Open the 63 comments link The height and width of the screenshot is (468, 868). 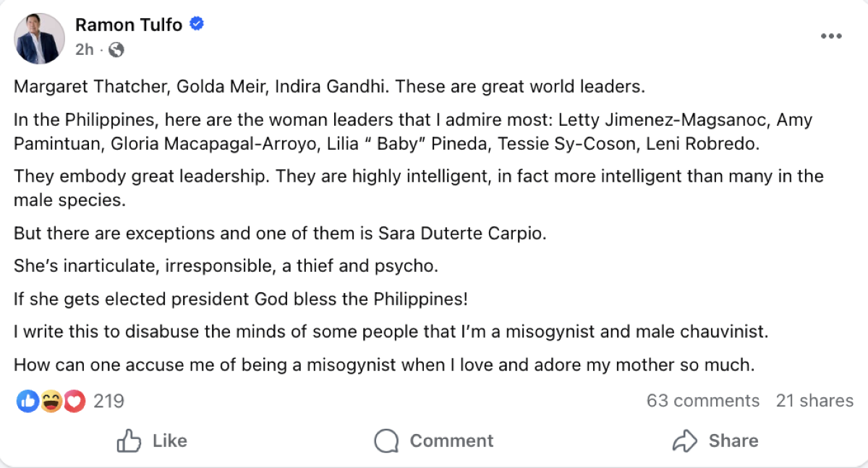click(703, 401)
